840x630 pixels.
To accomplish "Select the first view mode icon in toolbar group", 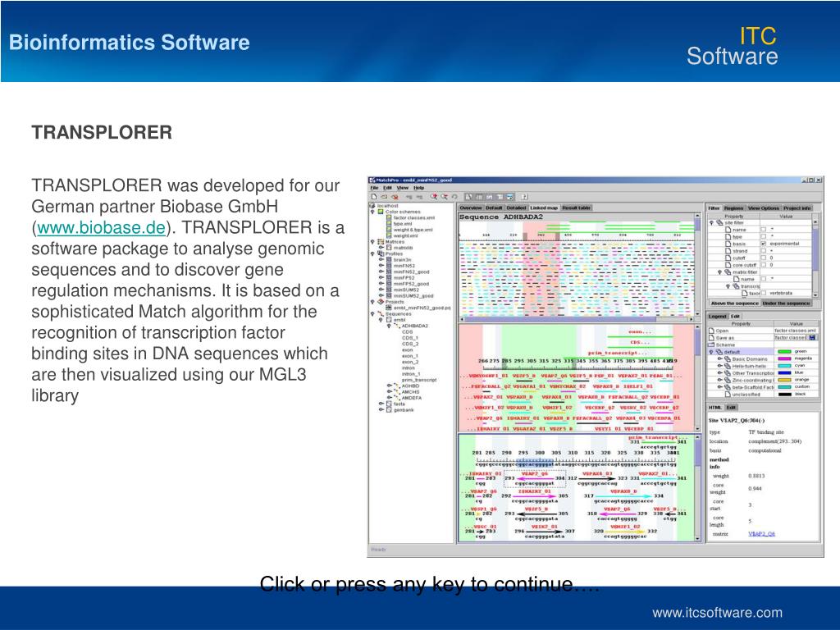I will (468, 197).
